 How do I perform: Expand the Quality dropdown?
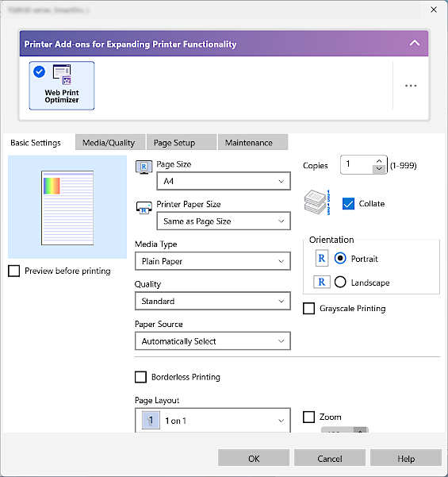pos(213,301)
